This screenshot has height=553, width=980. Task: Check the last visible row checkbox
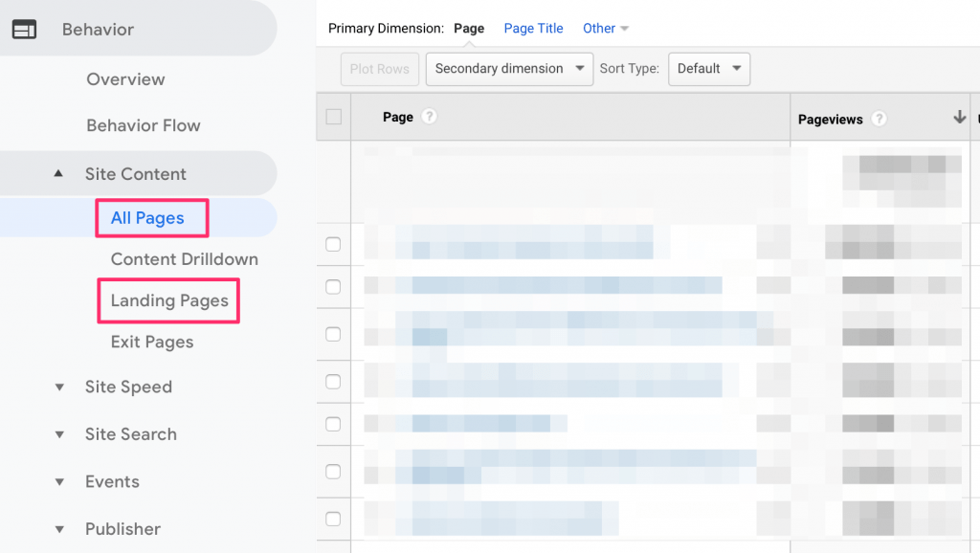click(x=332, y=519)
